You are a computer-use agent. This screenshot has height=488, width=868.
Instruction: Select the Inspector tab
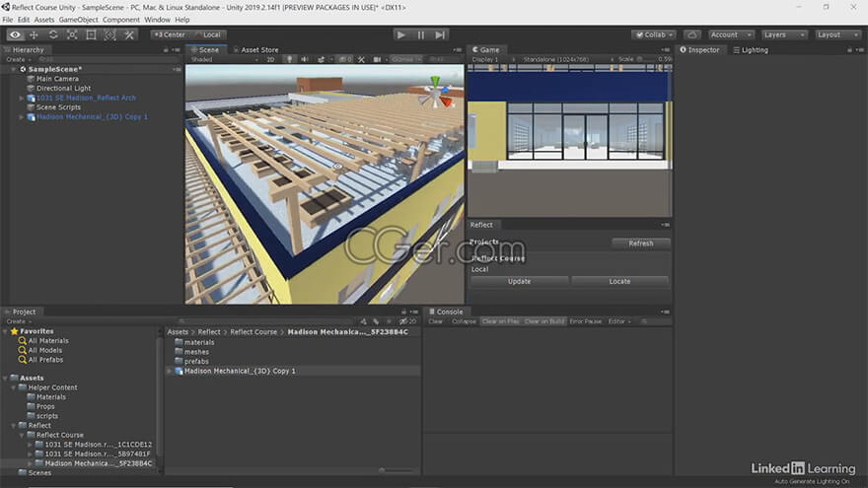click(699, 50)
